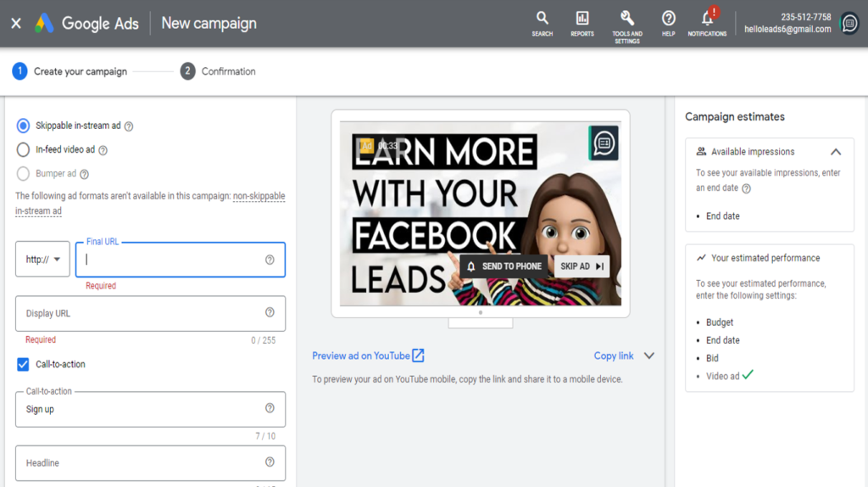Show help for Bumper ad

pyautogui.click(x=84, y=174)
